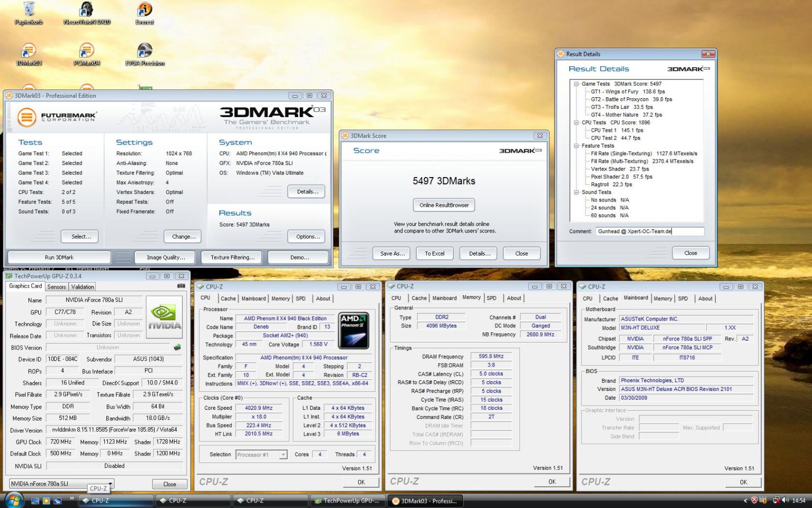Click Details... in the 3DMark Score window
Screen dimensions: 812x508
tap(479, 253)
